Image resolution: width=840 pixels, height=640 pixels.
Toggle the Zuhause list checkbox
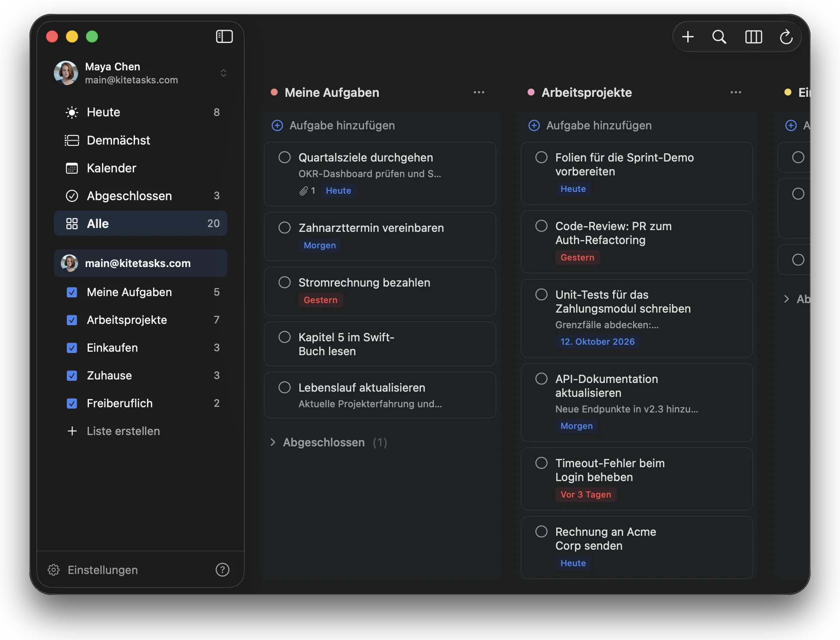(x=72, y=376)
